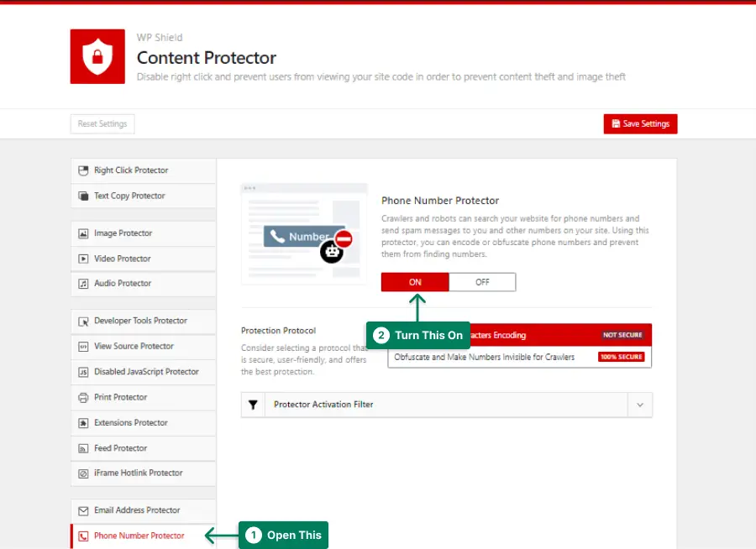The image size is (756, 549).
Task: Click the NOT SECURE badge
Action: point(622,335)
